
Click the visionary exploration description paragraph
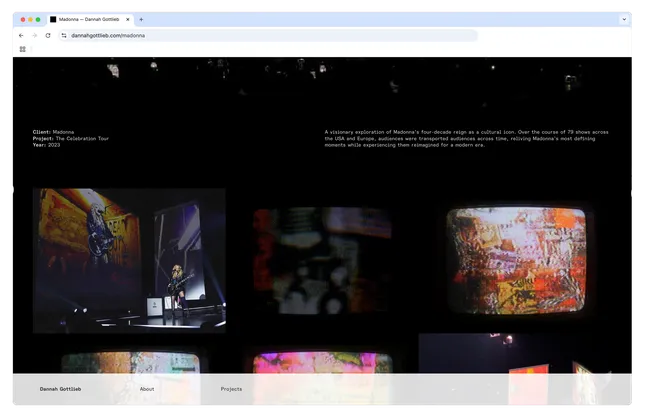[466, 139]
